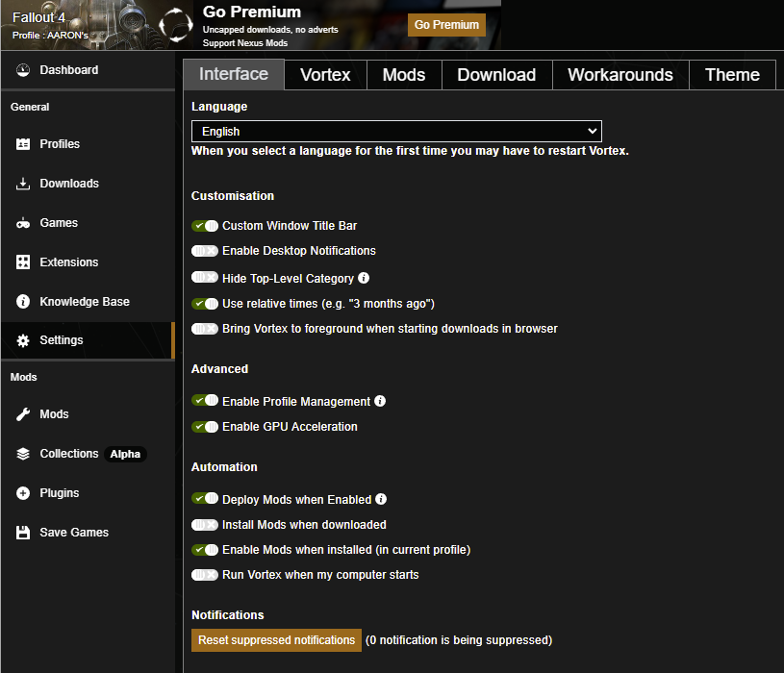784x673 pixels.
Task: Click the Knowledge Base info icon
Action: tap(23, 302)
